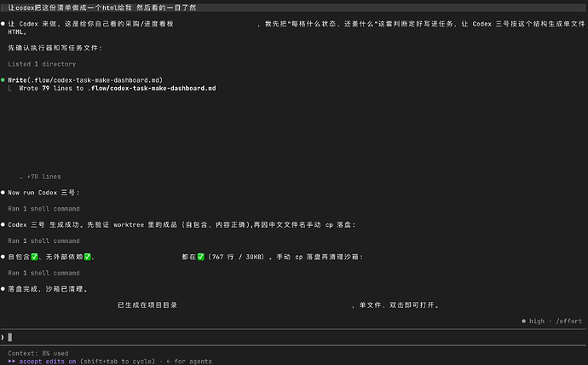Click the white bullet beside 落盘完成
The height and width of the screenshot is (365, 588).
[3, 289]
